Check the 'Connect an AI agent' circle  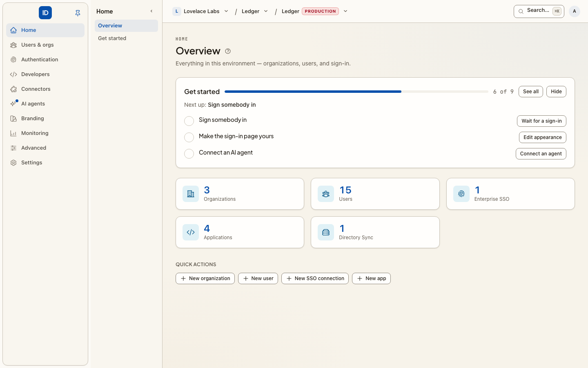(189, 154)
